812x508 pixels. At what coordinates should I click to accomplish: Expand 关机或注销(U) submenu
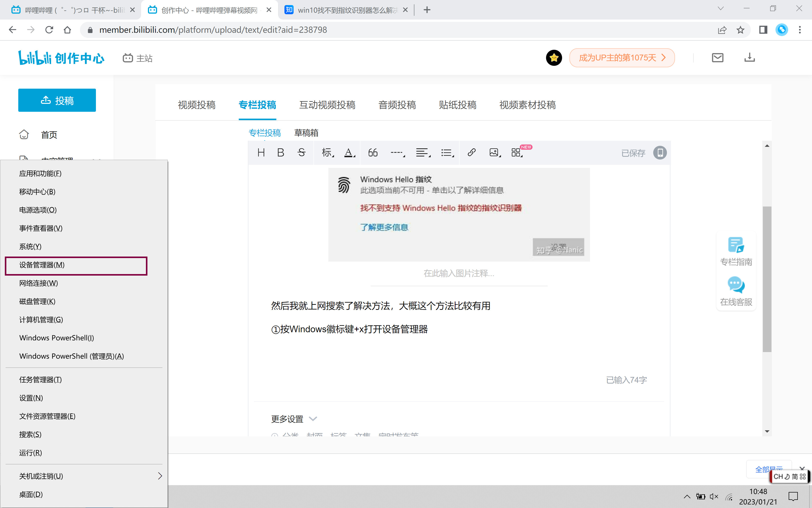pyautogui.click(x=84, y=476)
